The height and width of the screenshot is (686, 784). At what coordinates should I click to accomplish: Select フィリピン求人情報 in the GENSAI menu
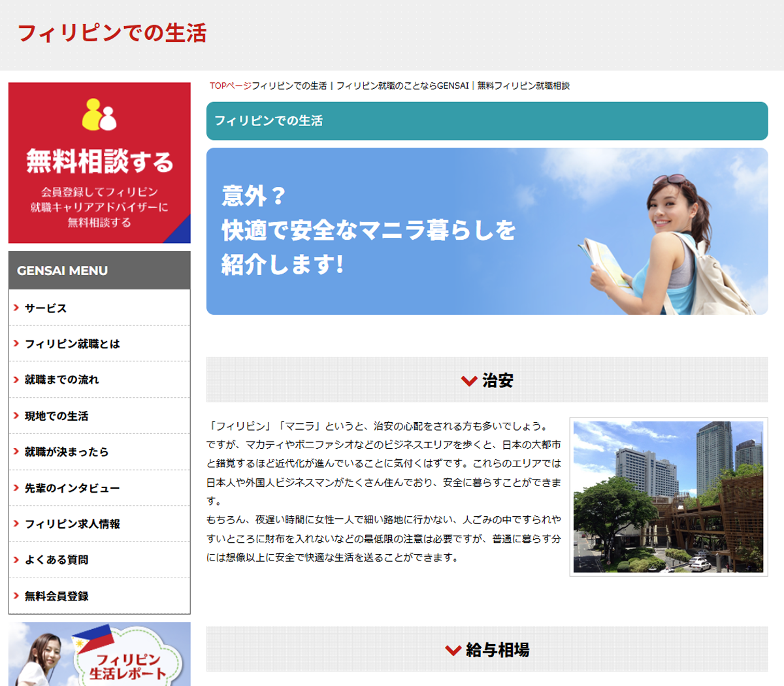tap(72, 524)
